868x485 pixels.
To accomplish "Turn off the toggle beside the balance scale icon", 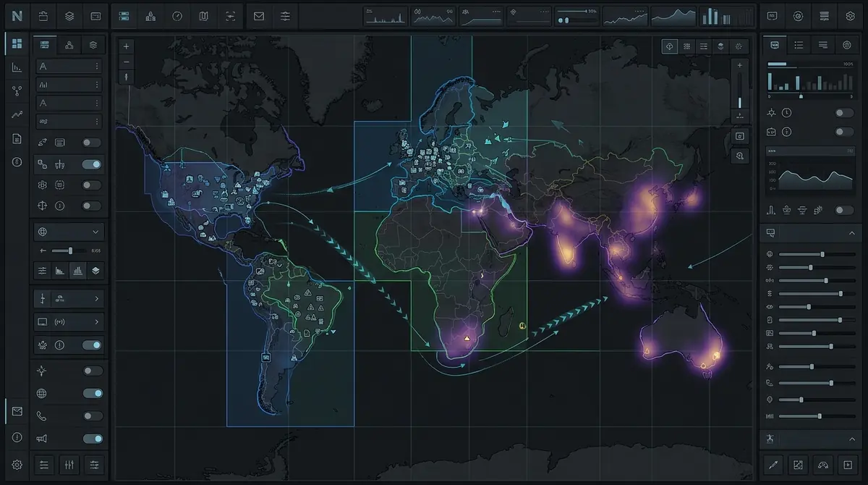I will 92,164.
